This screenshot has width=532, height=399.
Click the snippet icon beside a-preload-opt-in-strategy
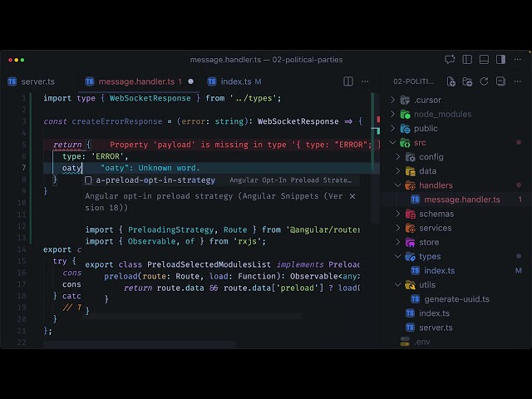click(88, 180)
